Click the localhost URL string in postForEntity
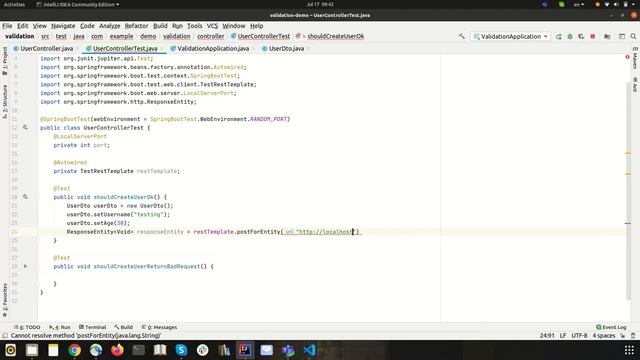 [325, 232]
